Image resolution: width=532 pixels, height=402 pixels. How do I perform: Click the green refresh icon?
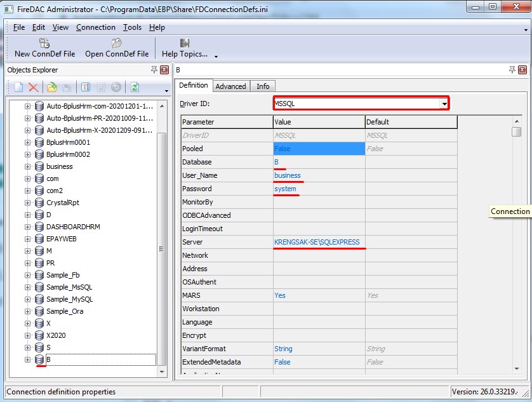135,87
